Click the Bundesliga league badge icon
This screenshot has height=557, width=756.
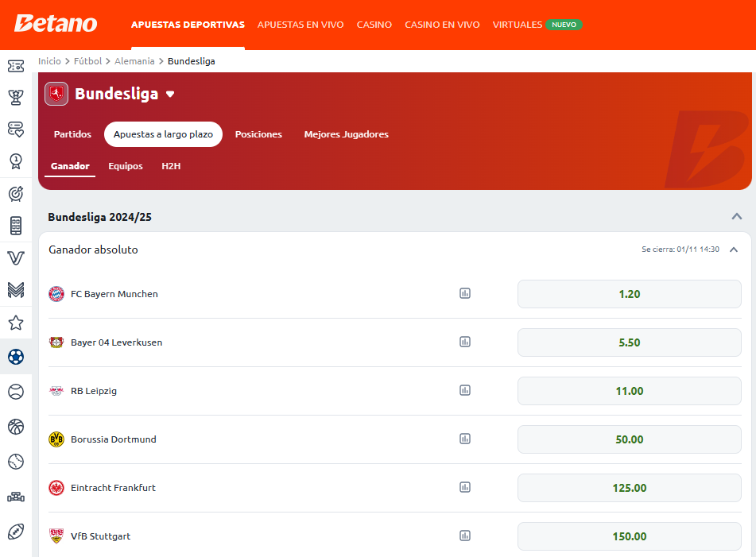coord(56,94)
